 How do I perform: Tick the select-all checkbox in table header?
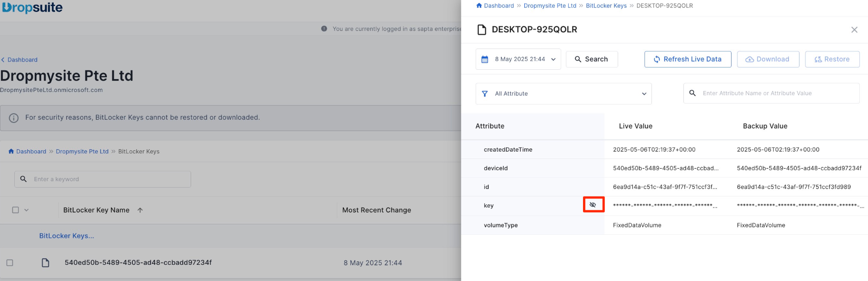[x=15, y=210]
